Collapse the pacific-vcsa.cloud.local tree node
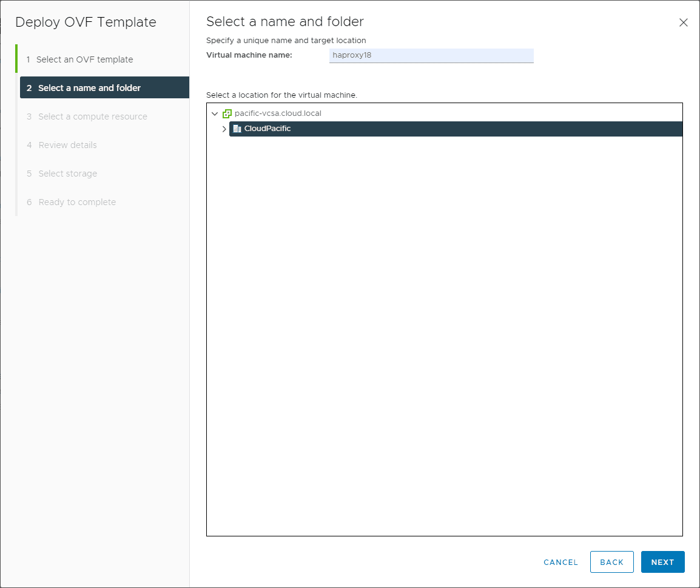The width and height of the screenshot is (700, 588). (215, 113)
